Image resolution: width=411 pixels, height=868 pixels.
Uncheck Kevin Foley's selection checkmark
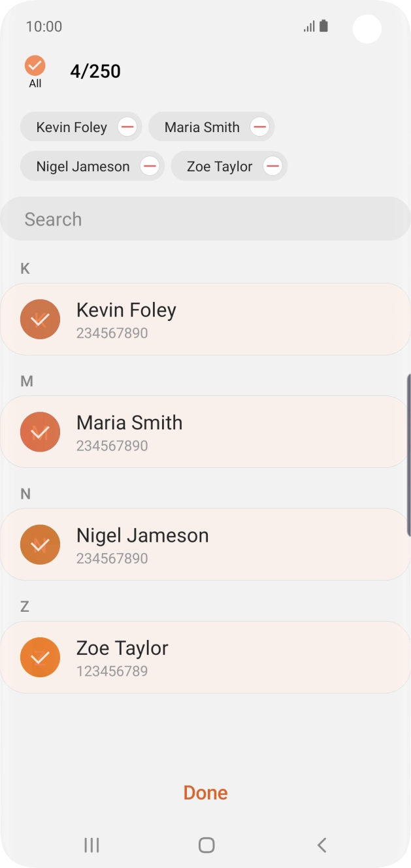[40, 319]
